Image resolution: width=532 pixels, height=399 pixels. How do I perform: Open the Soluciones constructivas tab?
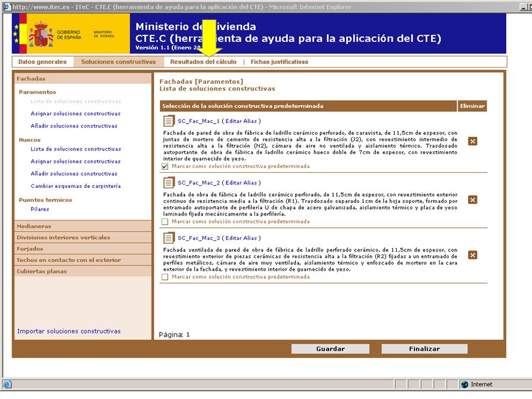click(119, 62)
